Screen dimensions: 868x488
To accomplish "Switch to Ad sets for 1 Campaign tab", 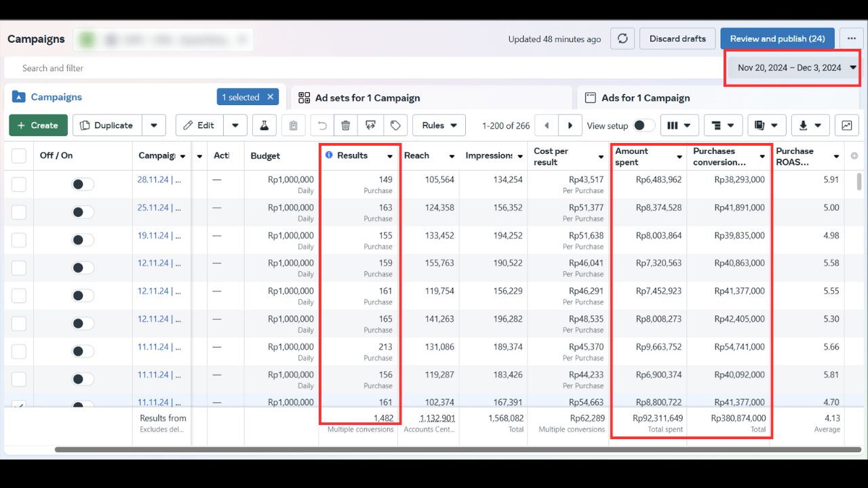I will click(x=367, y=98).
